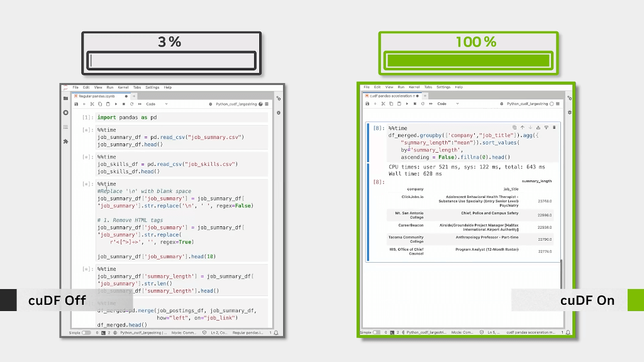Duplicate cell [8] using its copy icon
Screen dimensions: 644x362
pos(514,128)
